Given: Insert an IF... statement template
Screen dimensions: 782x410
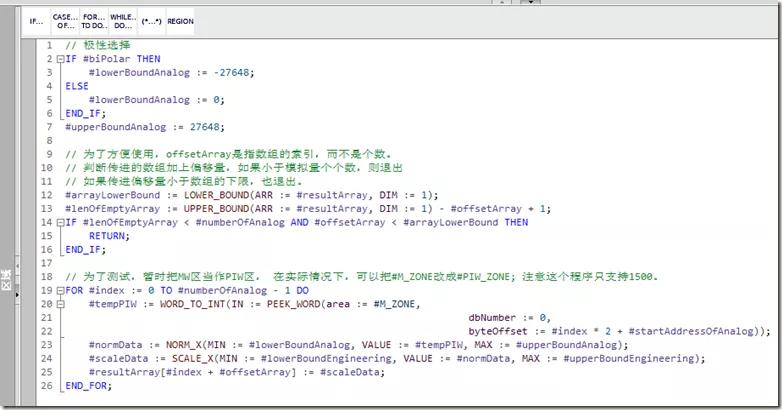Looking at the screenshot, I should click(36, 21).
